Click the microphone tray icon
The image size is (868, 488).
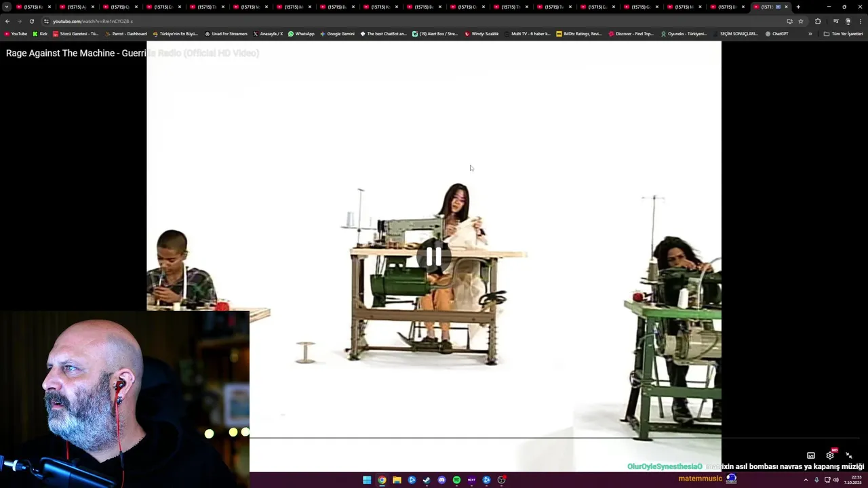point(816,480)
